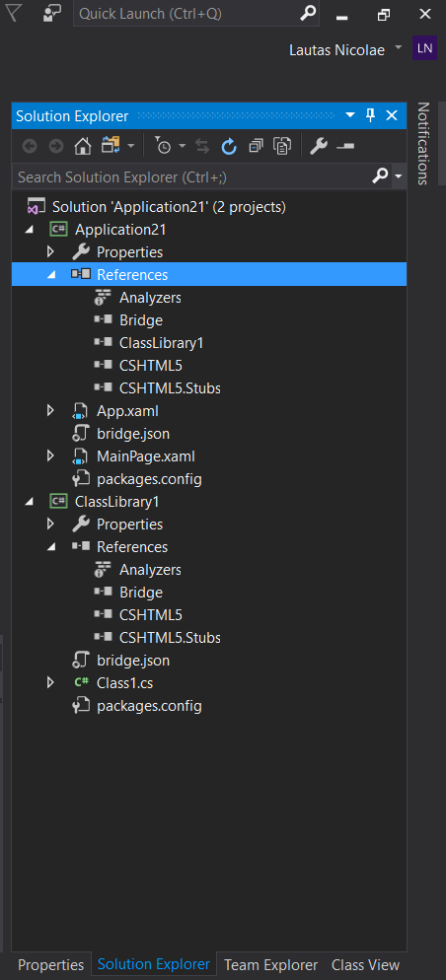Expand the MainPage.xaml node
Image resolution: width=446 pixels, height=980 pixels.
click(50, 456)
